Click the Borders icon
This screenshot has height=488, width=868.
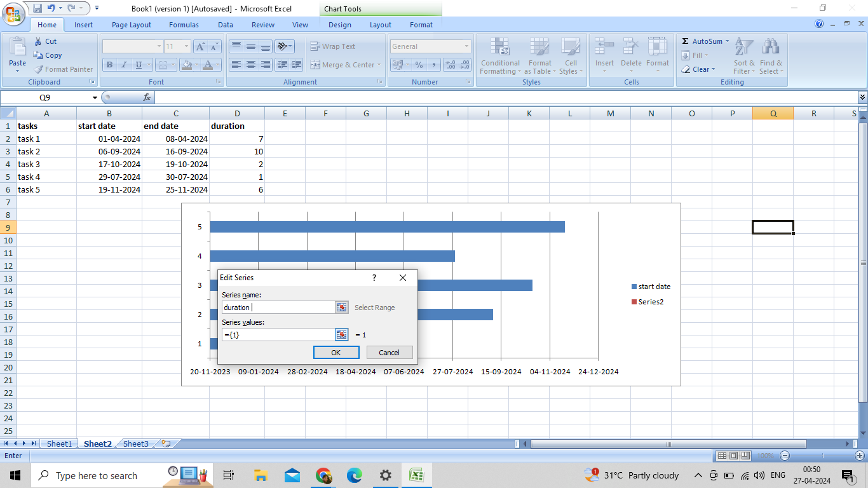tap(163, 65)
